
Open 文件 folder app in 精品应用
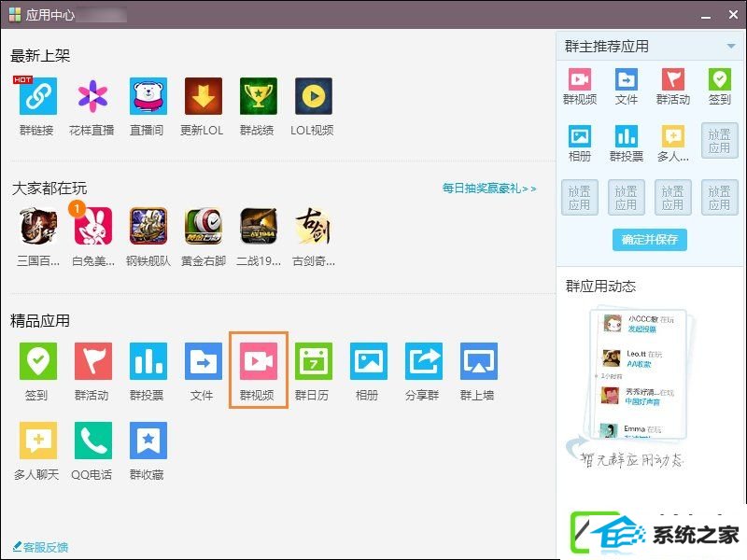click(204, 361)
